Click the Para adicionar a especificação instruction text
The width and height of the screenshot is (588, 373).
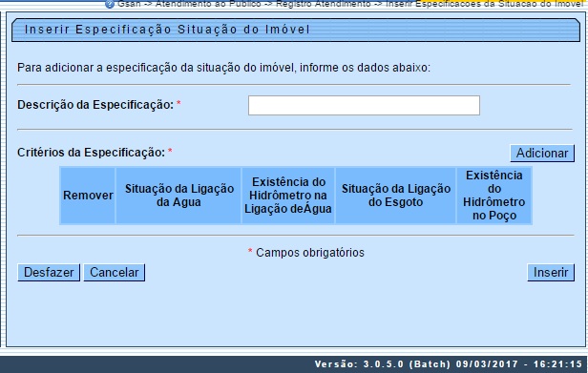223,68
